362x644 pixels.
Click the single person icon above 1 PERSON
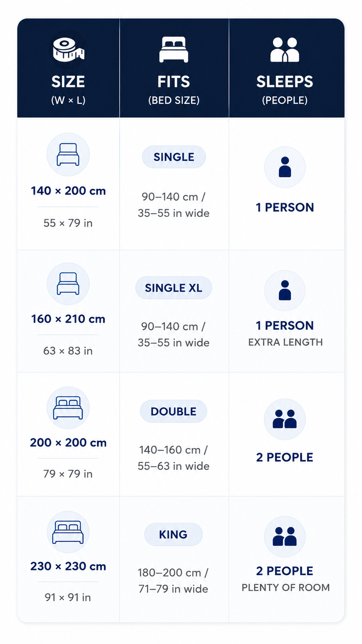coord(285,167)
